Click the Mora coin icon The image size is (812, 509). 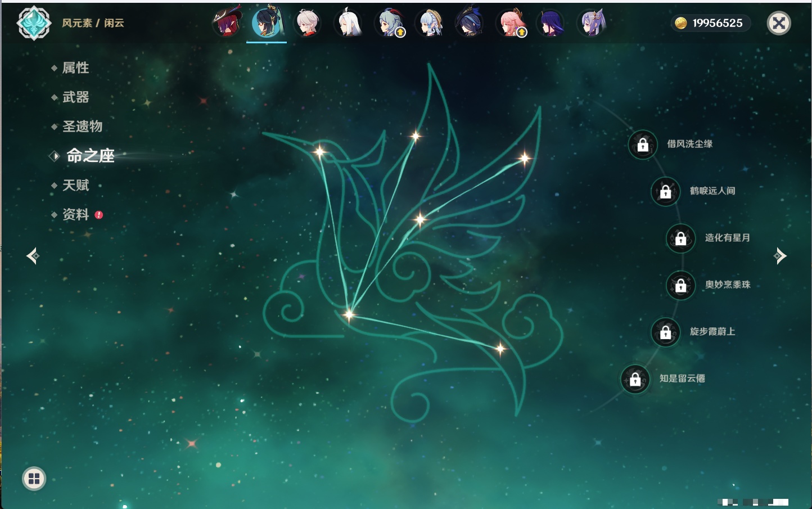[681, 23]
